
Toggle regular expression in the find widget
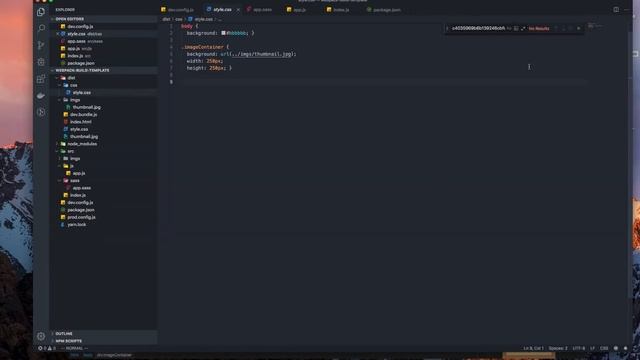pyautogui.click(x=523, y=29)
